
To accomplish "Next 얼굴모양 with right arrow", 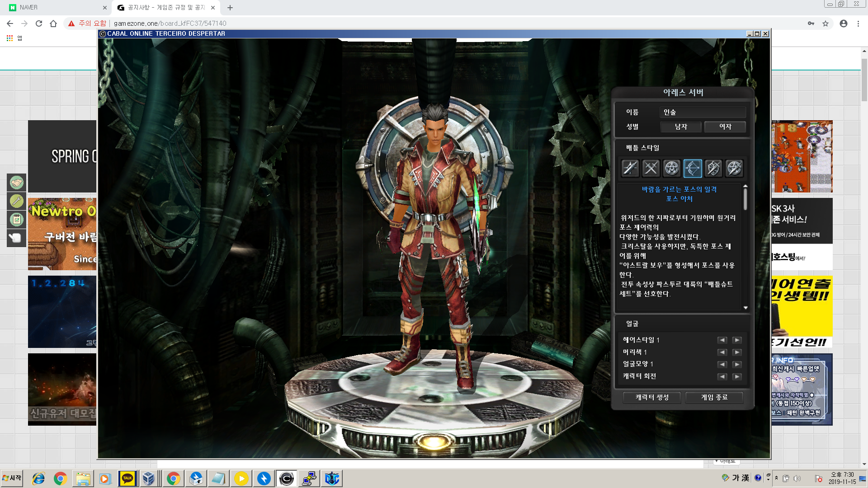I will tap(737, 365).
